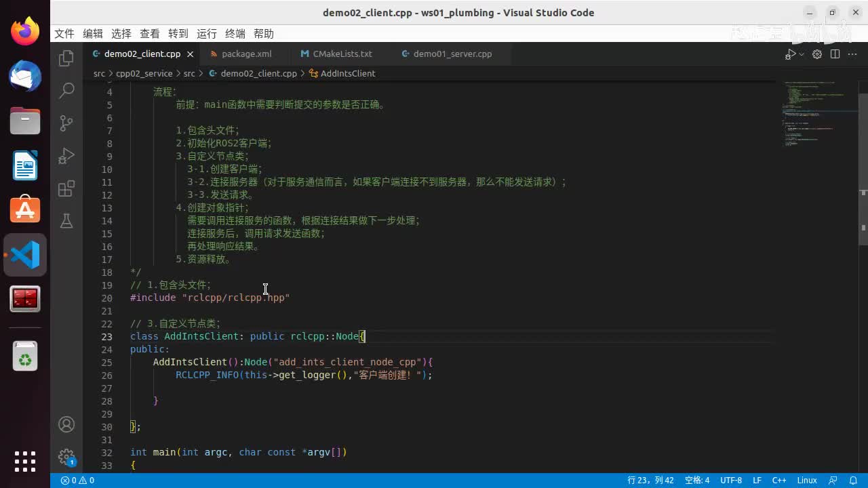The width and height of the screenshot is (868, 488).
Task: Open the editor settings gear in title area
Action: tap(817, 54)
